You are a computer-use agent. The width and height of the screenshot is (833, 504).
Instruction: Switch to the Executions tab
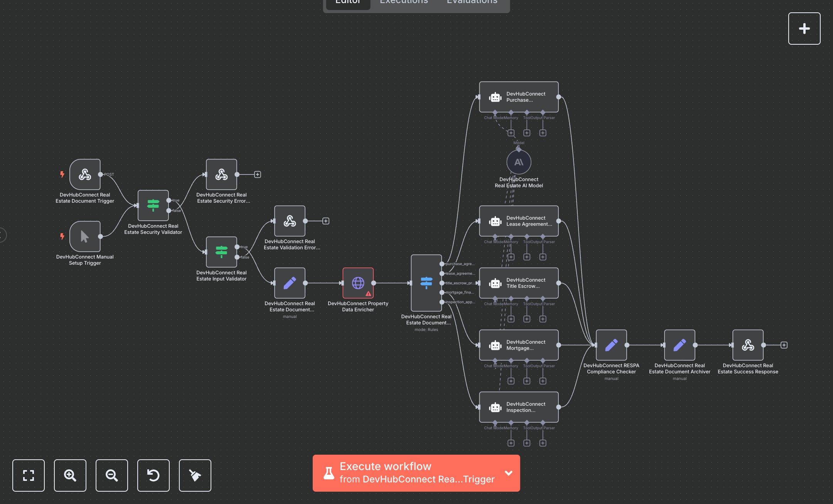(x=403, y=2)
